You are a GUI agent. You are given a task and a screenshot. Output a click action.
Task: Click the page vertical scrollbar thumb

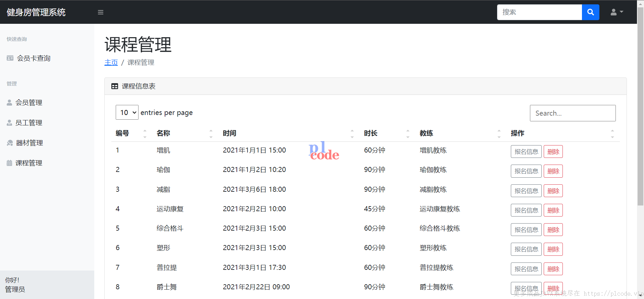(x=640, y=106)
